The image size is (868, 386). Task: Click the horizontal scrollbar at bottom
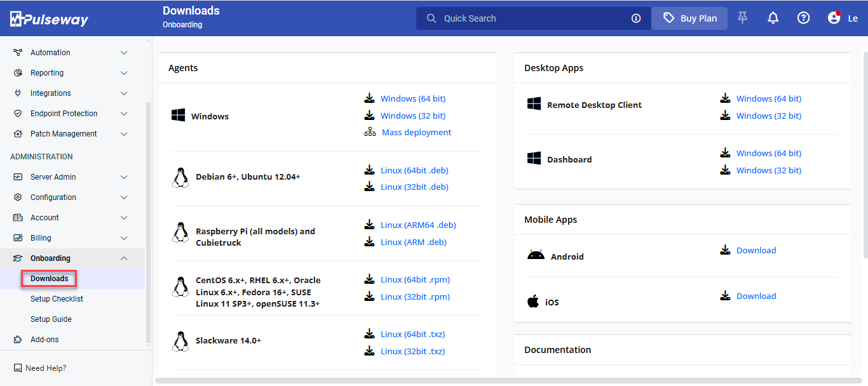click(x=508, y=381)
